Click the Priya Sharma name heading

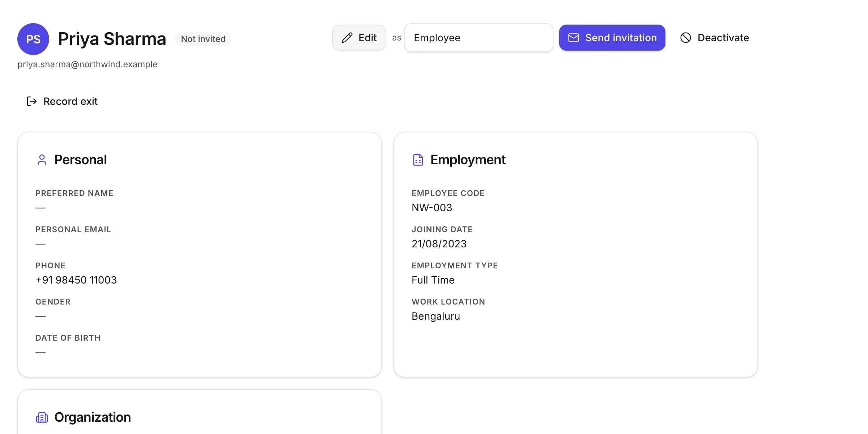(112, 39)
